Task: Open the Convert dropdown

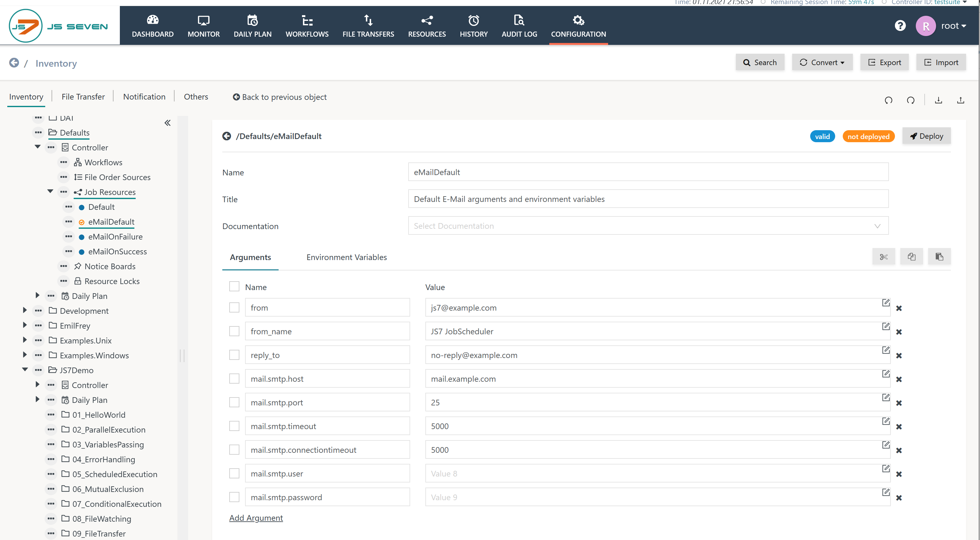Action: tap(822, 62)
